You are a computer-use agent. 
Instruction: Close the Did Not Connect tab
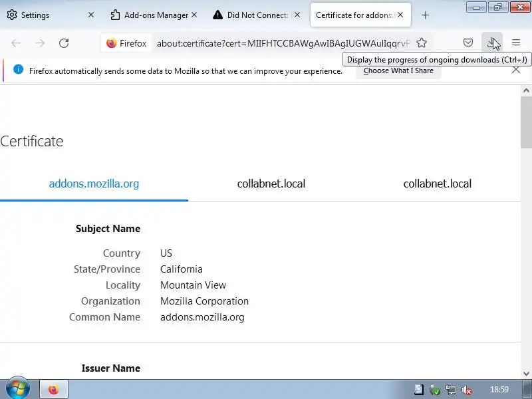[297, 15]
